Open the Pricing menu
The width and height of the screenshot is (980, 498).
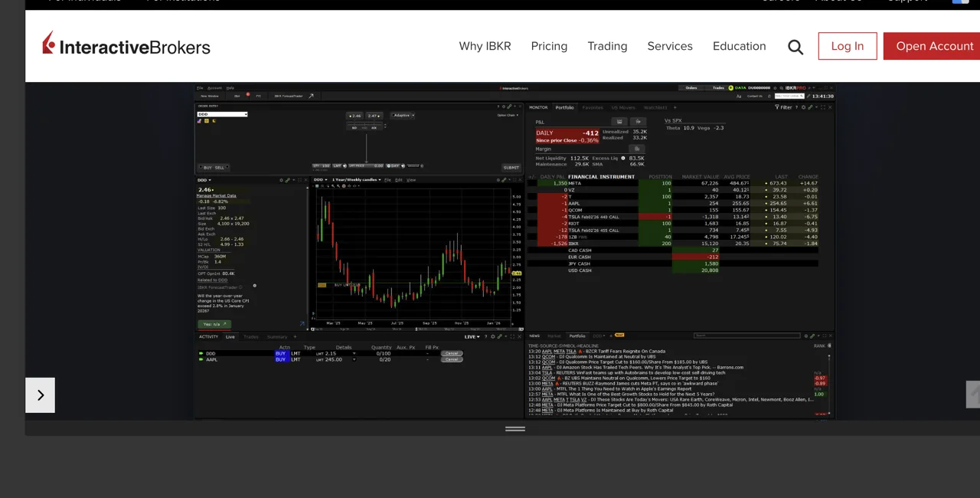tap(549, 46)
